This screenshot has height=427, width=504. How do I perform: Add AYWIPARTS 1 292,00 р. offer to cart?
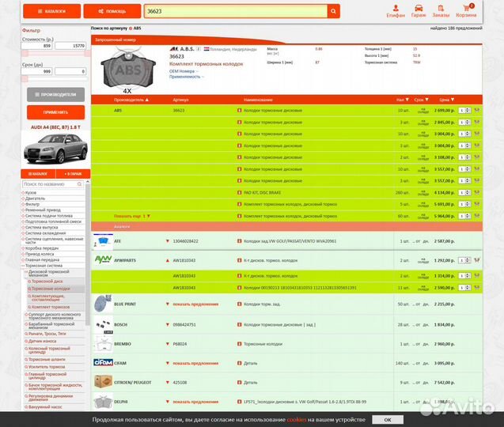click(x=477, y=260)
